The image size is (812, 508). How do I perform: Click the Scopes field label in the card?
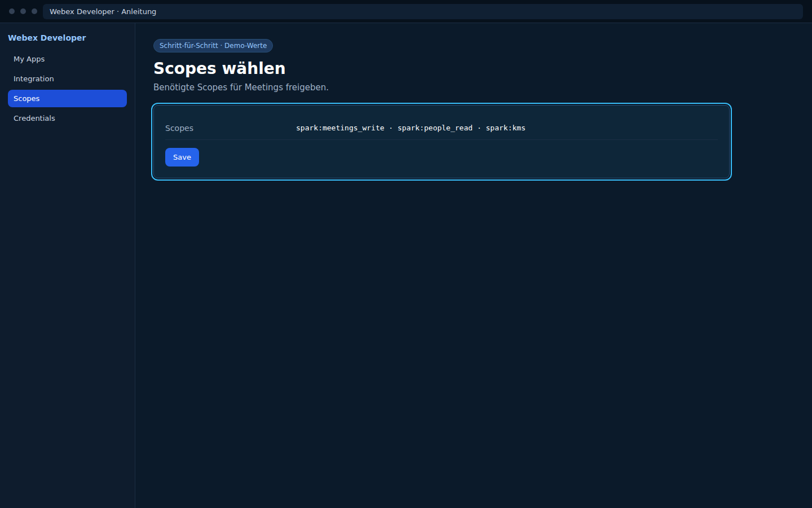[x=179, y=128]
